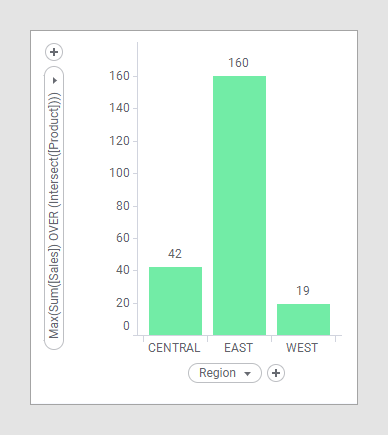Open the Max(Sum([Sales])) axis expression selector
This screenshot has height=435, width=388.
click(54, 208)
